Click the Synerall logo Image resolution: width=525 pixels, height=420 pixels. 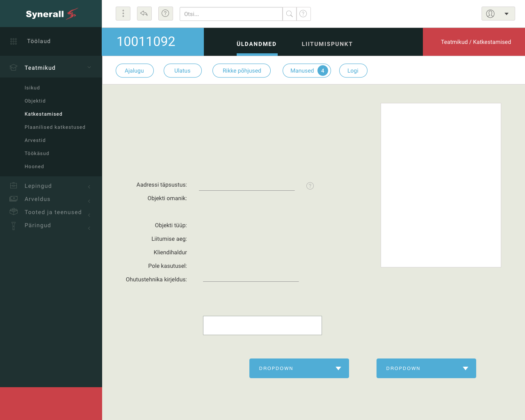click(x=51, y=14)
